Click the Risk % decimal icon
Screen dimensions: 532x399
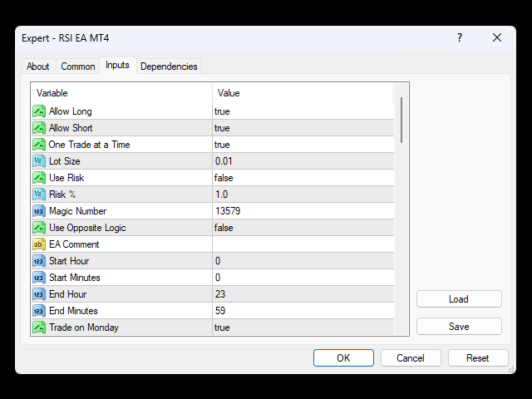(39, 195)
